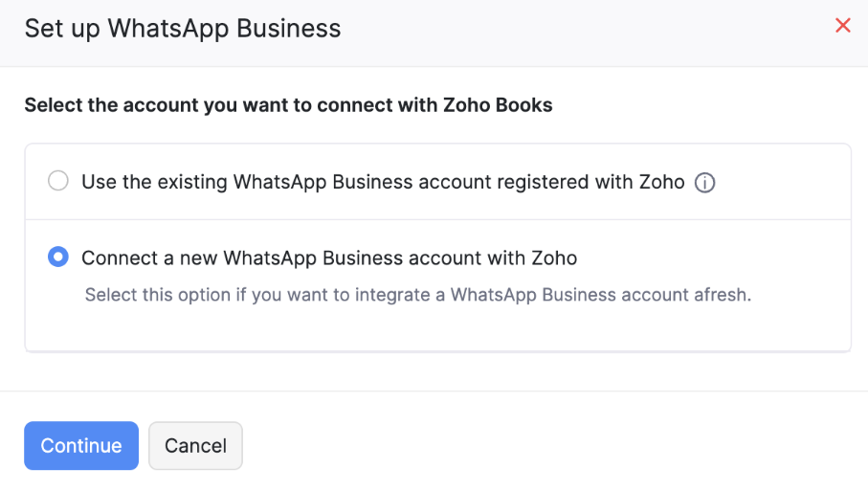868x492 pixels.
Task: Close the WhatsApp Business setup dialog
Action: pyautogui.click(x=843, y=26)
